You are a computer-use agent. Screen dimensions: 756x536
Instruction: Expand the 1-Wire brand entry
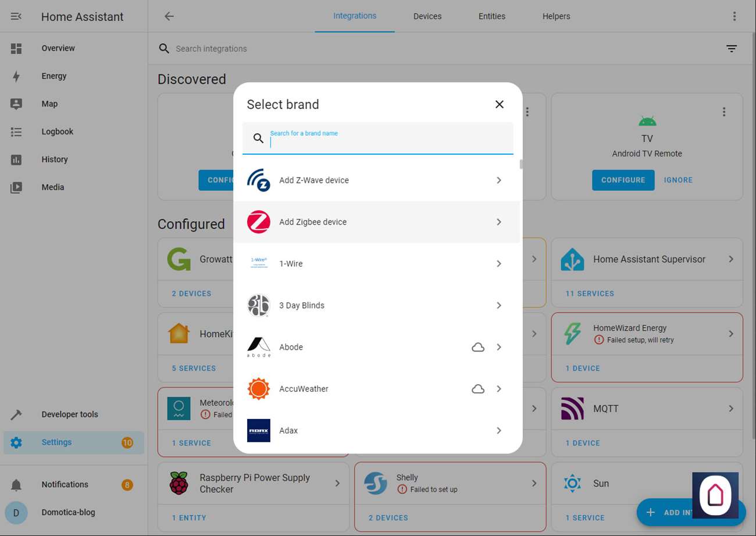[499, 264]
